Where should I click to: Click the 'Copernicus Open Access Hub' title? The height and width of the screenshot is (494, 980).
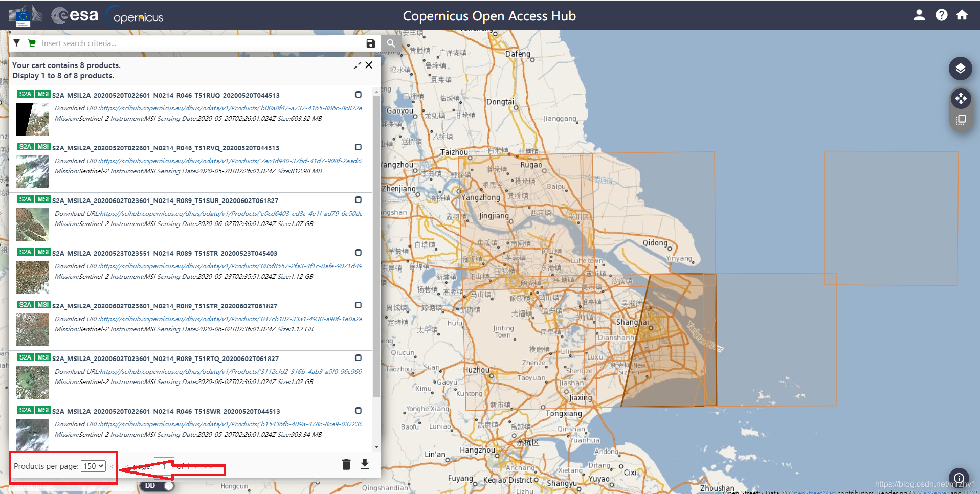[489, 16]
